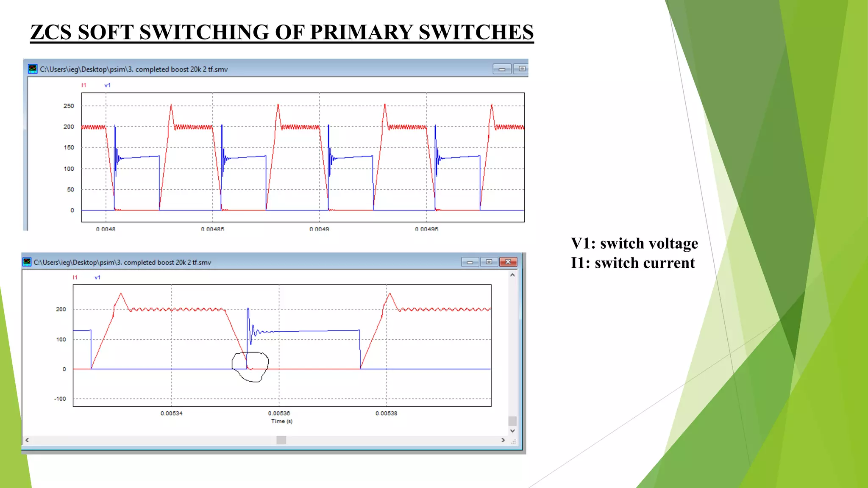Click horizontal scrollbar thumb in lower window
The image size is (868, 488).
[x=281, y=440]
